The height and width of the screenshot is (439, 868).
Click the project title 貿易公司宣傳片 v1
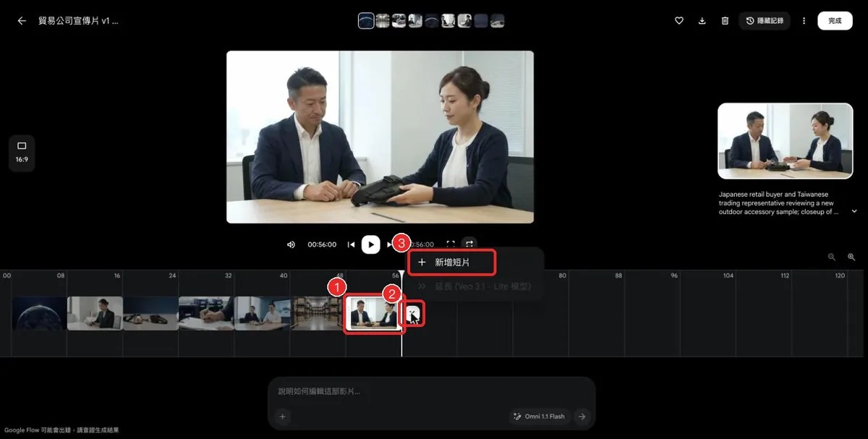pos(78,21)
